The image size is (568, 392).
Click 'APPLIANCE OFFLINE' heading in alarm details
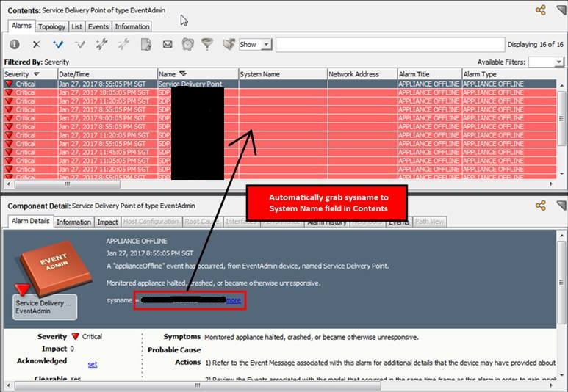click(x=137, y=241)
